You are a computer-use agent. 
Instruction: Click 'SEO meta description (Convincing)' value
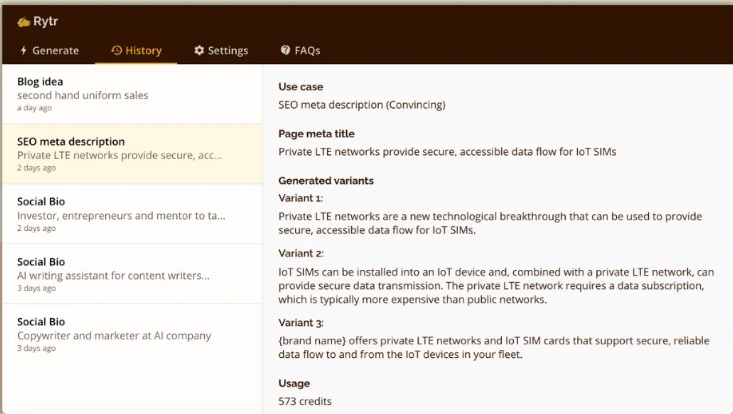point(362,105)
